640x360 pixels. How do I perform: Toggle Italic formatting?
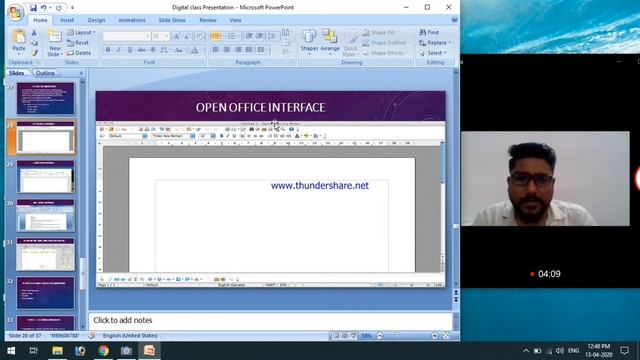(119, 50)
